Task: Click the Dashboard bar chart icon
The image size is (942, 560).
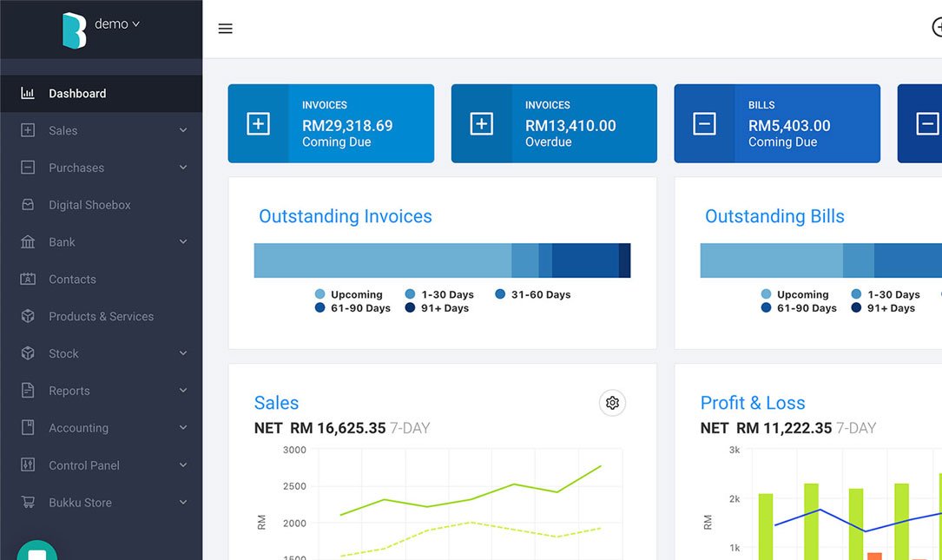Action: [x=28, y=93]
